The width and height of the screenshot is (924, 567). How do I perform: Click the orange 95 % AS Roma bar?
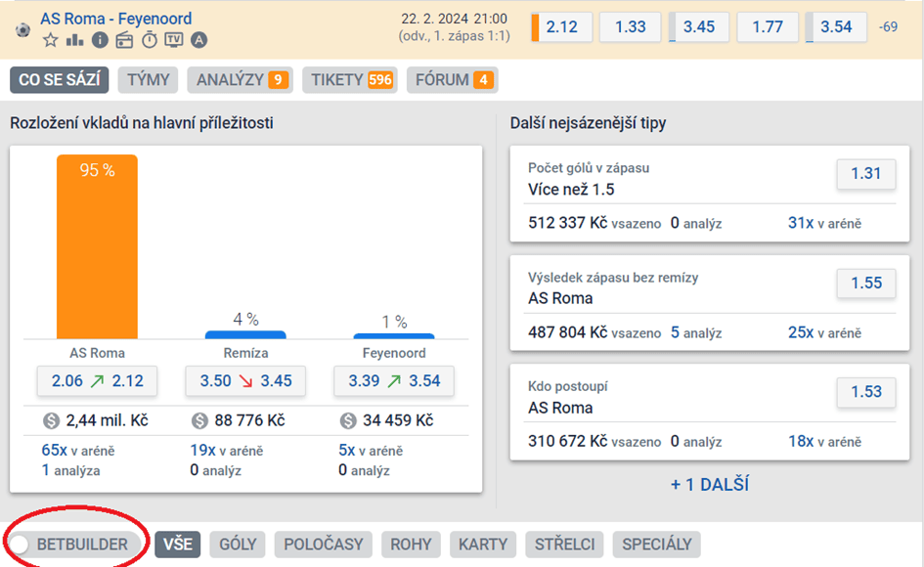pyautogui.click(x=97, y=247)
